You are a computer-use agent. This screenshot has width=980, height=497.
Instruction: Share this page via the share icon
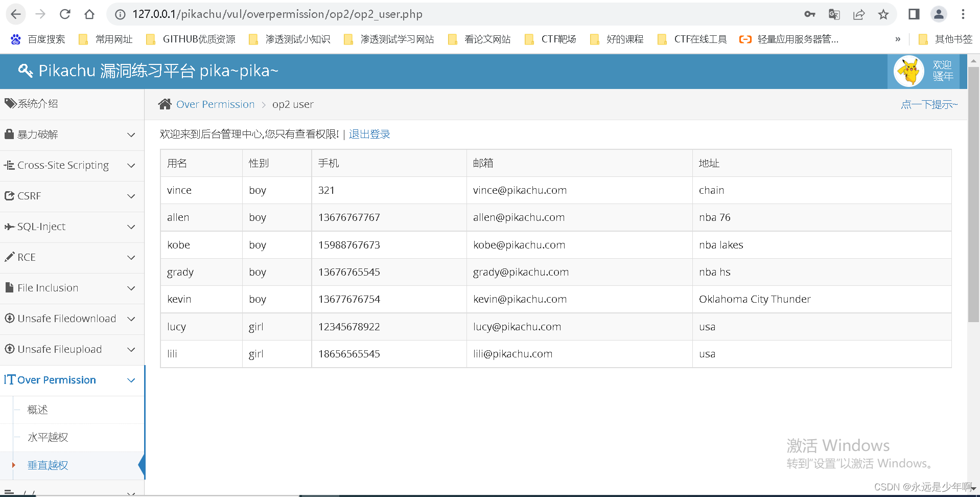pos(859,14)
